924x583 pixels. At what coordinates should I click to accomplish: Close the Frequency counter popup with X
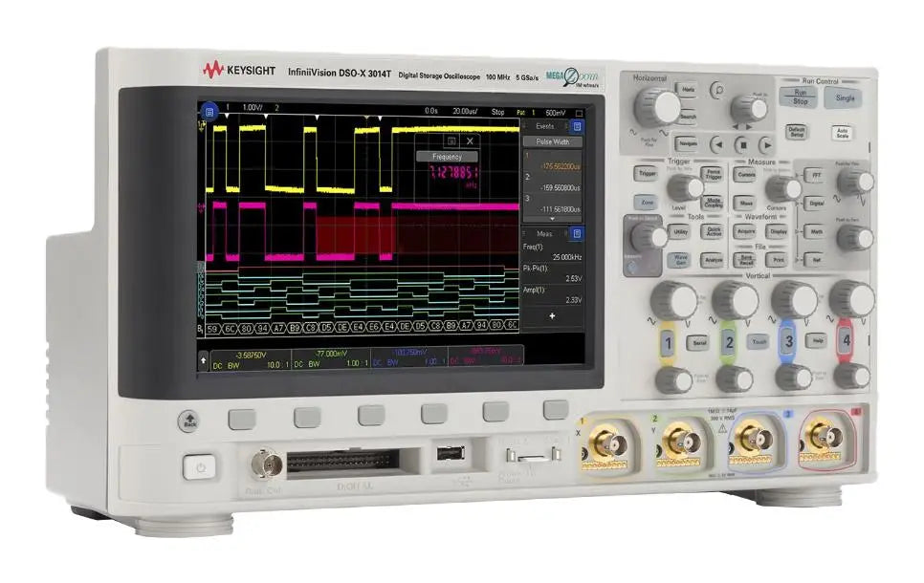[470, 140]
